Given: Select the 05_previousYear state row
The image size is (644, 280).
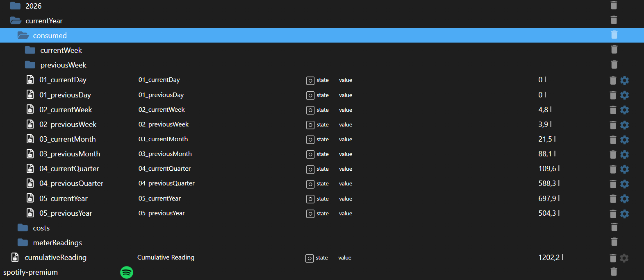Looking at the screenshot, I should [x=322, y=213].
